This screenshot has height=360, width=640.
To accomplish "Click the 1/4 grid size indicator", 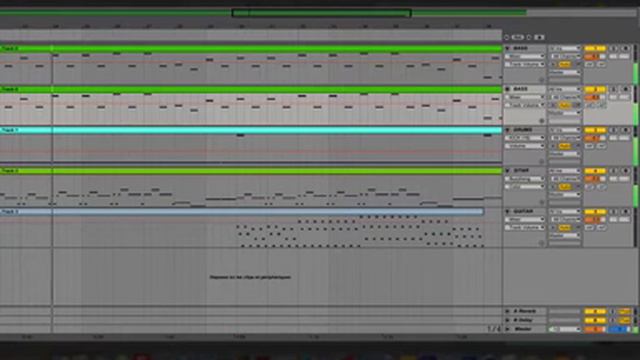I will 493,329.
